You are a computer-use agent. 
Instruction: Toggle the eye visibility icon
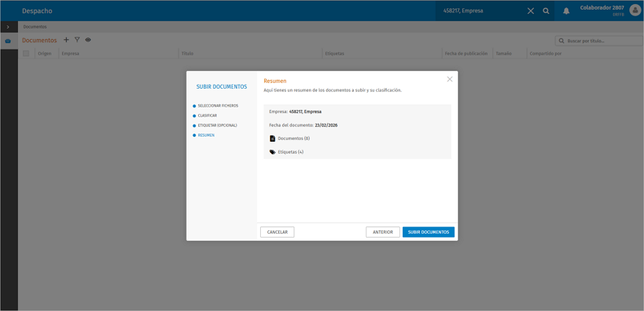[88, 40]
